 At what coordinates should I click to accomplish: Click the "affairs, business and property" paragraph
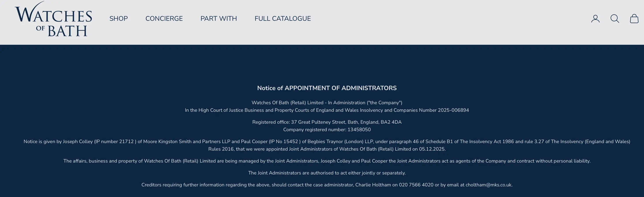[x=327, y=161]
